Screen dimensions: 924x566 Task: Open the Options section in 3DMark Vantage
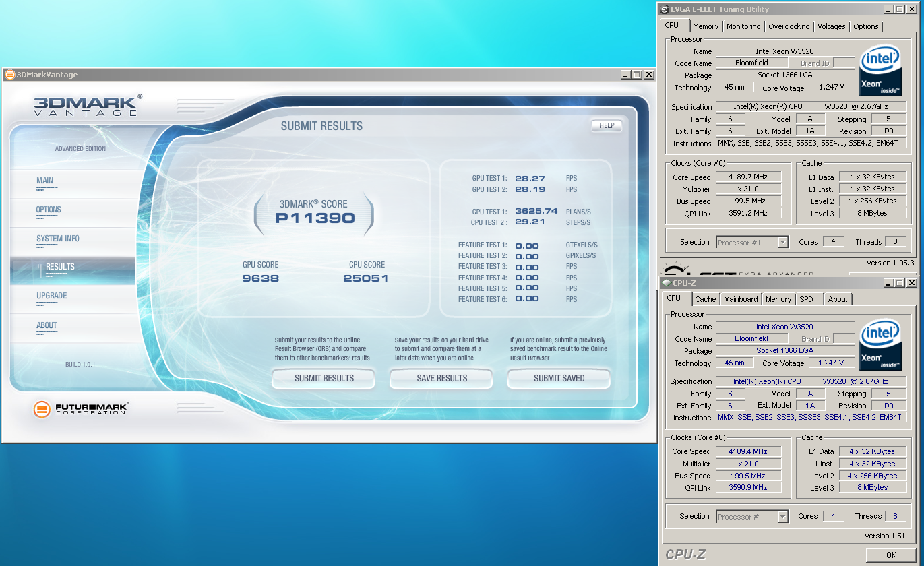coord(49,210)
